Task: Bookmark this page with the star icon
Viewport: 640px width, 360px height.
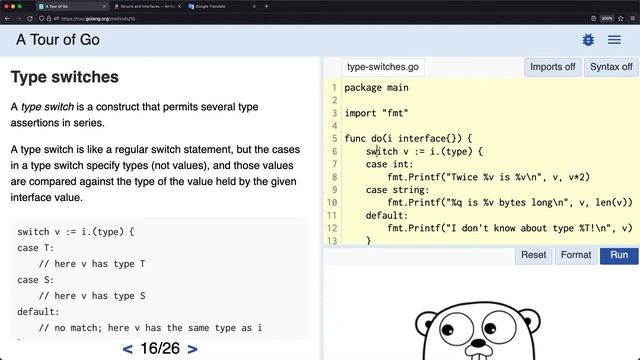Action: click(x=621, y=18)
